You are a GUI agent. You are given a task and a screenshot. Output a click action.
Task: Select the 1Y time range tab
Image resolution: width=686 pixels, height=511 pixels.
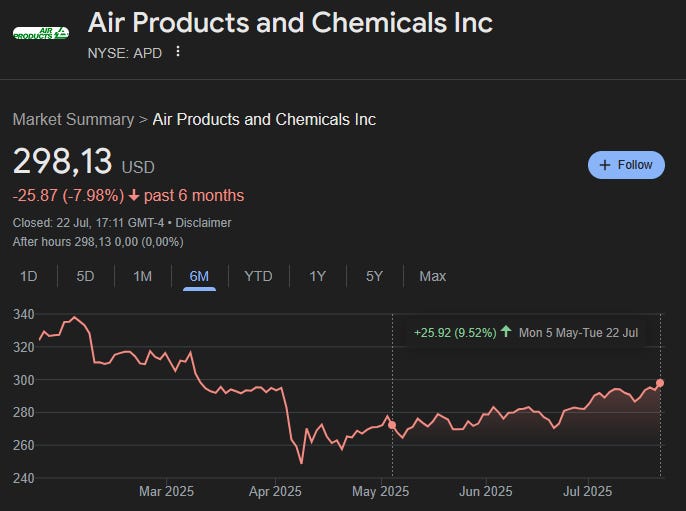pos(317,276)
